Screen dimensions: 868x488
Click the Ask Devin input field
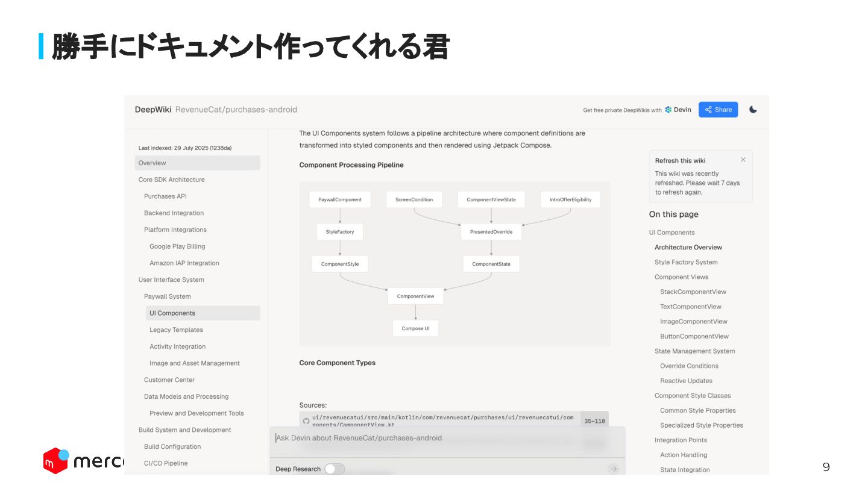(x=447, y=438)
